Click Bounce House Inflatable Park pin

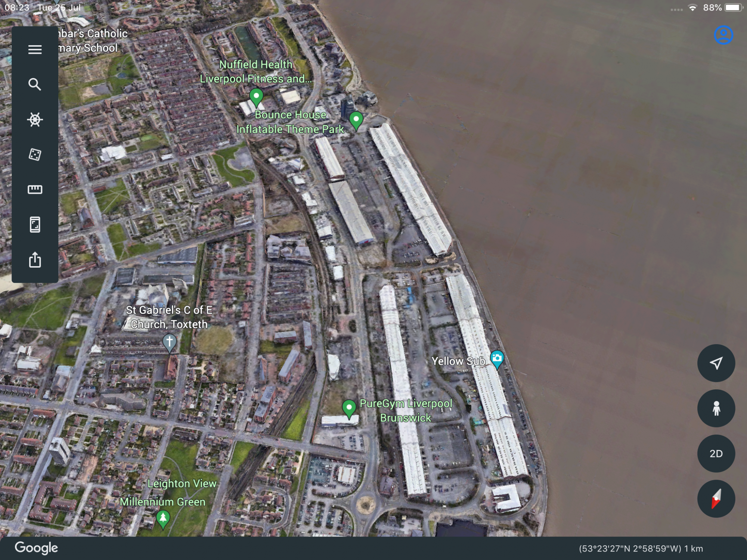pyautogui.click(x=356, y=121)
